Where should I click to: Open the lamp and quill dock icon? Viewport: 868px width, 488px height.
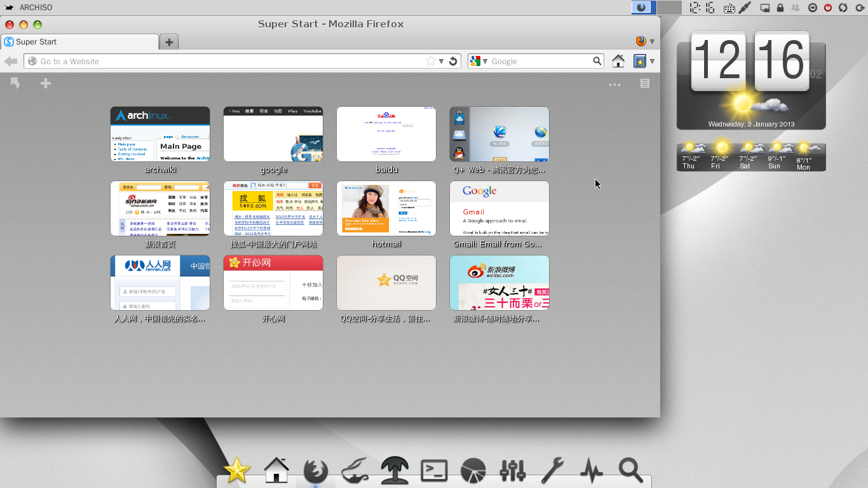pos(355,471)
